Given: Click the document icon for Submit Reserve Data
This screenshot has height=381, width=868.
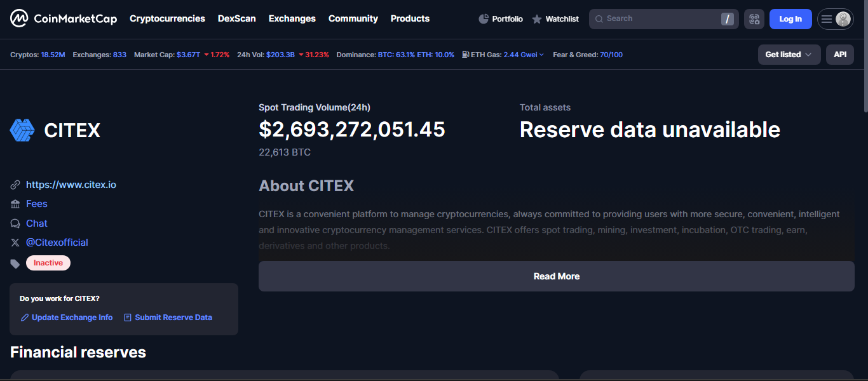Looking at the screenshot, I should [128, 317].
